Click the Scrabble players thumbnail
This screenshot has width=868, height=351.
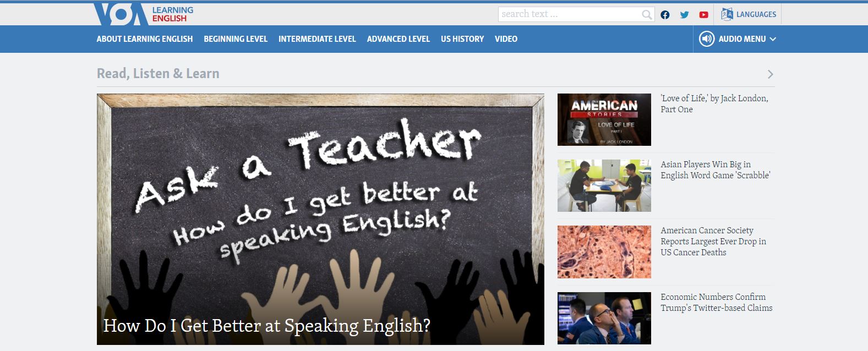[x=604, y=185]
